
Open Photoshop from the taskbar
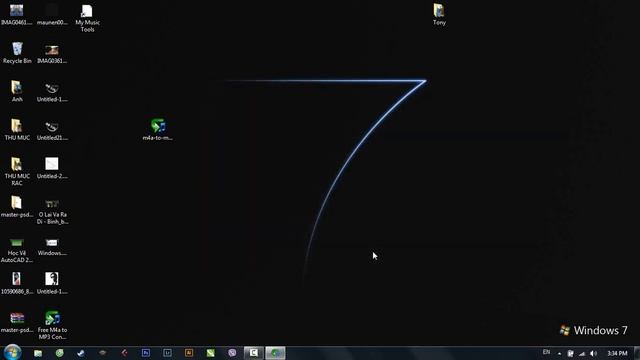pos(146,353)
